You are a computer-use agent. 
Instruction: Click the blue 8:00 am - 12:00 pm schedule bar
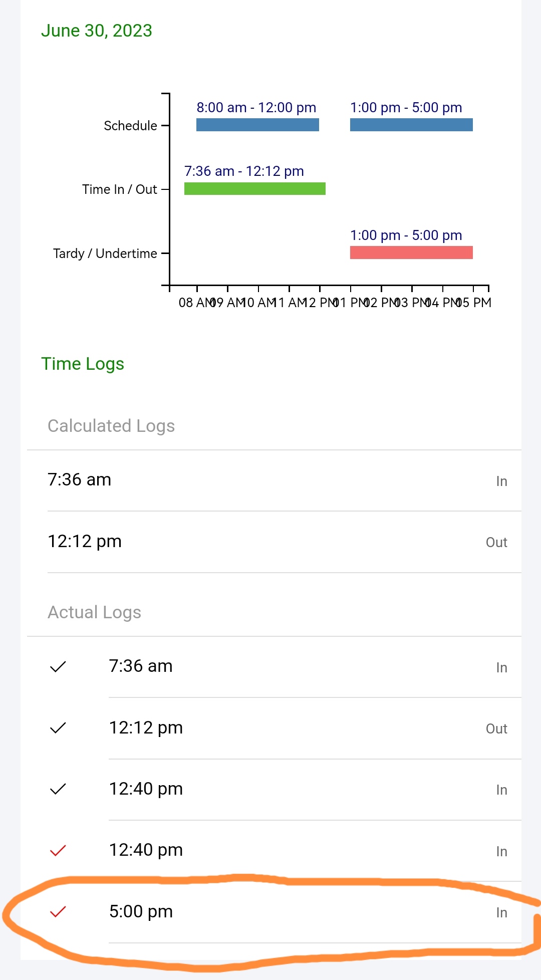257,125
